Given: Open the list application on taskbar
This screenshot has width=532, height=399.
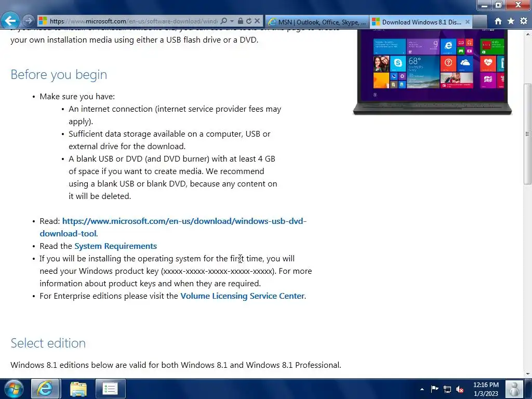Looking at the screenshot, I should pos(110,389).
